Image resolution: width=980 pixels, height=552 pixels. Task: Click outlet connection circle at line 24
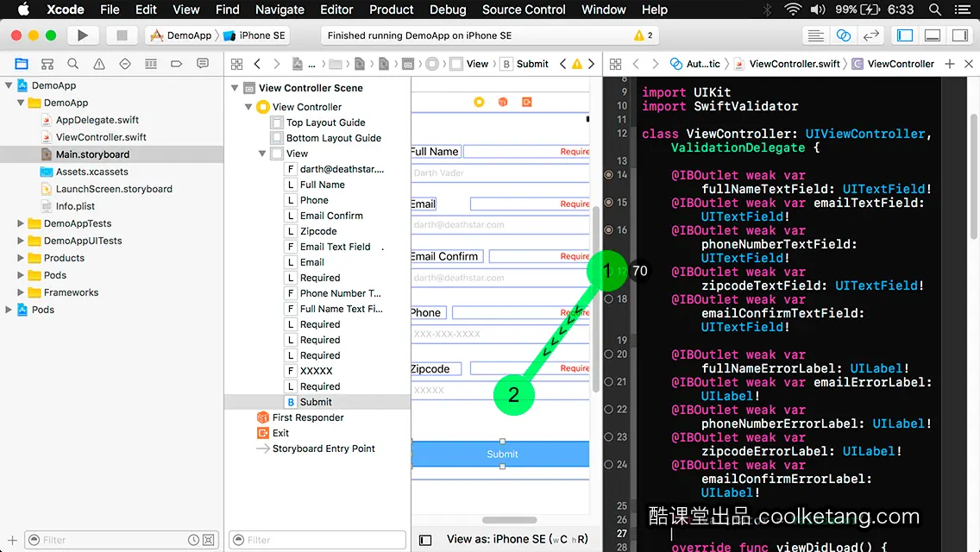tap(608, 465)
